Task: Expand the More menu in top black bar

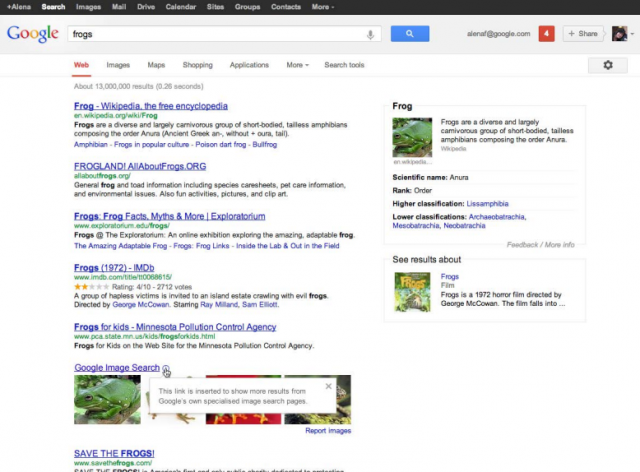Action: pyautogui.click(x=323, y=7)
